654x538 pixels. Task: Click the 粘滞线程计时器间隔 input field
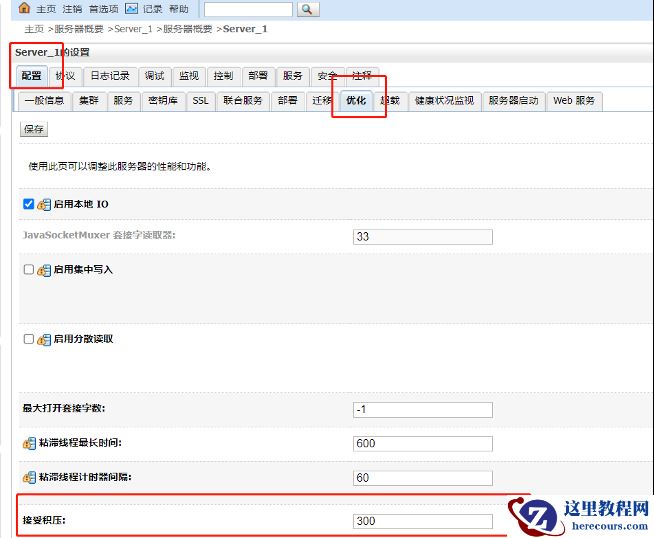tap(423, 478)
